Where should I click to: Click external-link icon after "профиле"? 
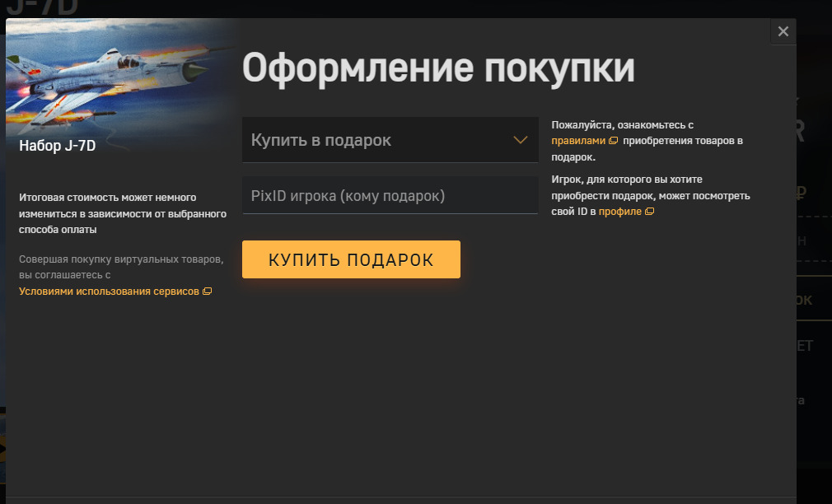pyautogui.click(x=649, y=212)
